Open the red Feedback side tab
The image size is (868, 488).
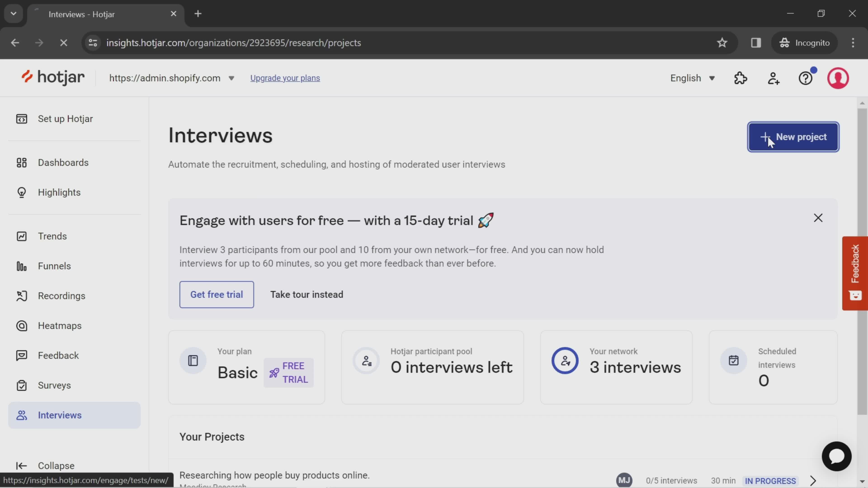click(855, 273)
